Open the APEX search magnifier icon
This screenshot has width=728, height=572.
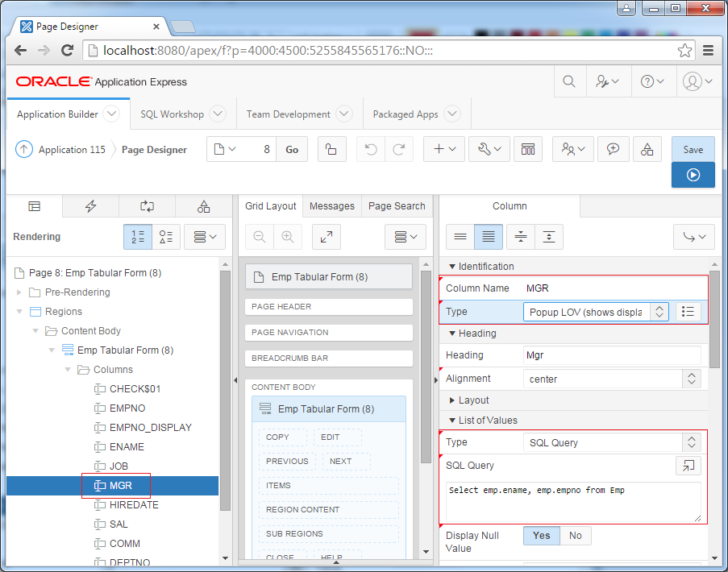pos(568,81)
